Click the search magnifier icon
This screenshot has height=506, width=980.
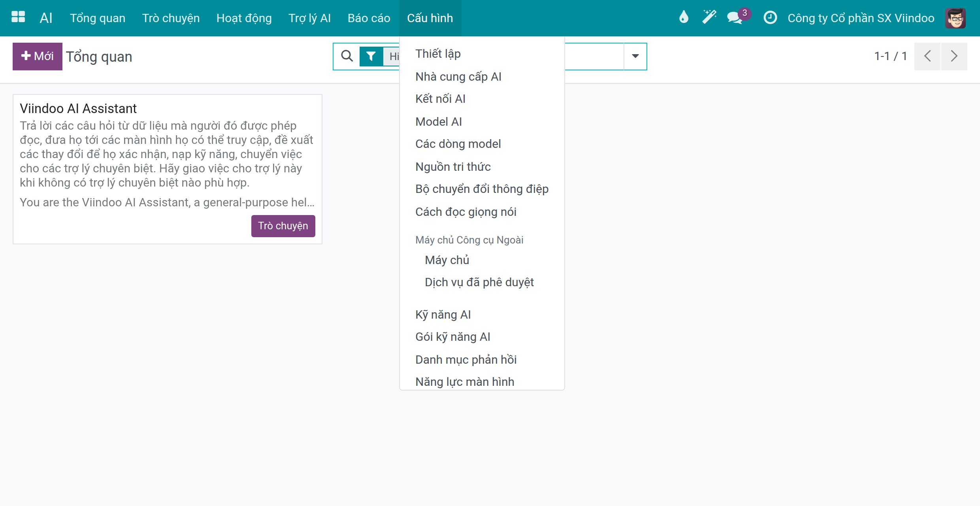(347, 56)
